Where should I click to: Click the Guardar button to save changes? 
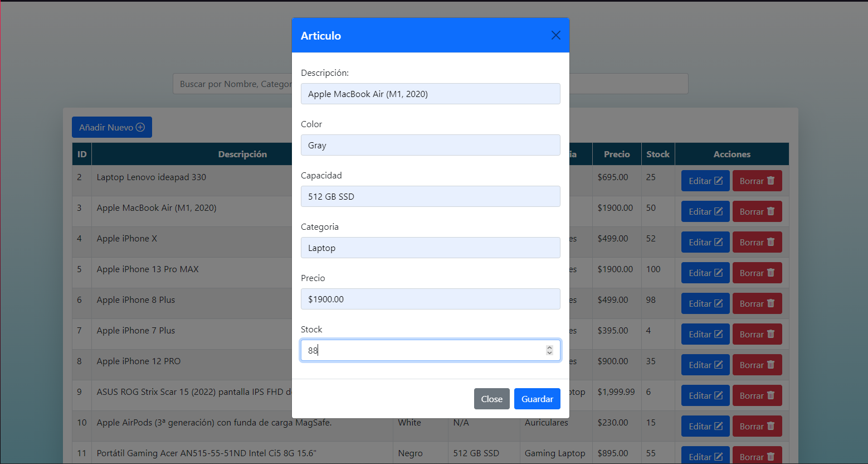pyautogui.click(x=537, y=398)
